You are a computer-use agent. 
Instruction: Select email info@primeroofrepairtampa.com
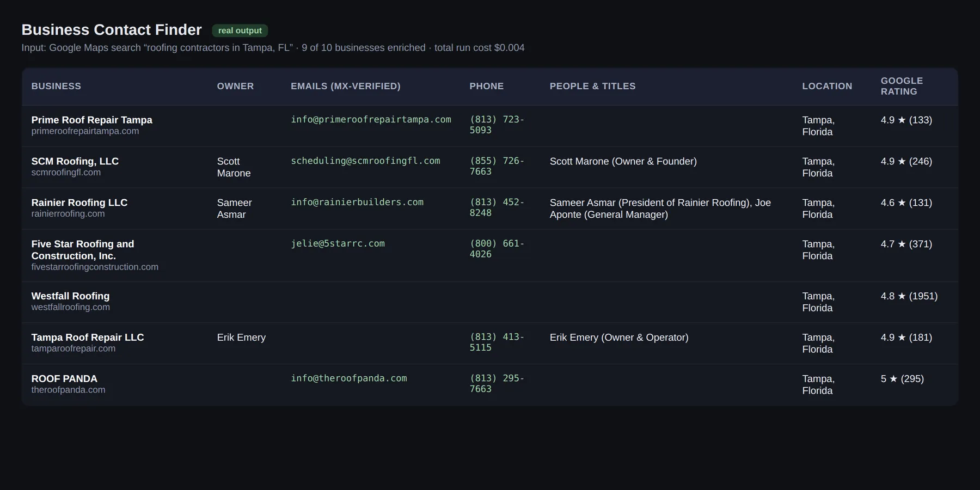tap(371, 119)
